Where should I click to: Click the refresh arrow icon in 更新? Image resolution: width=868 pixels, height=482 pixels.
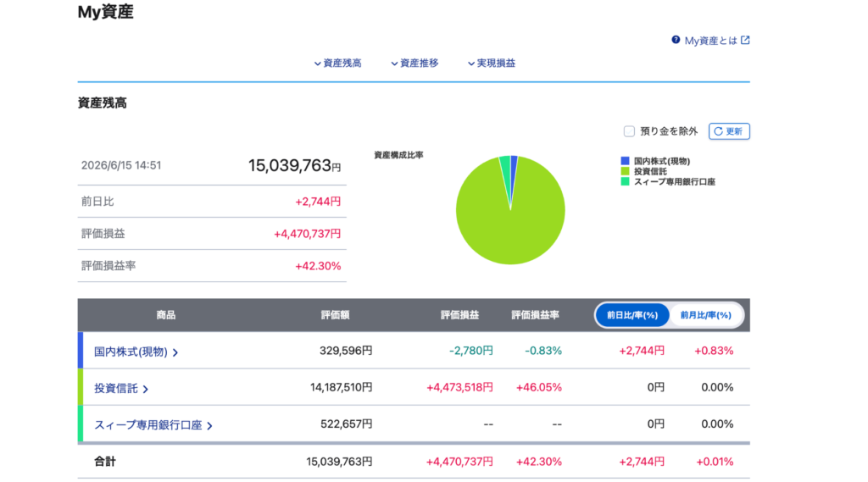tap(718, 131)
